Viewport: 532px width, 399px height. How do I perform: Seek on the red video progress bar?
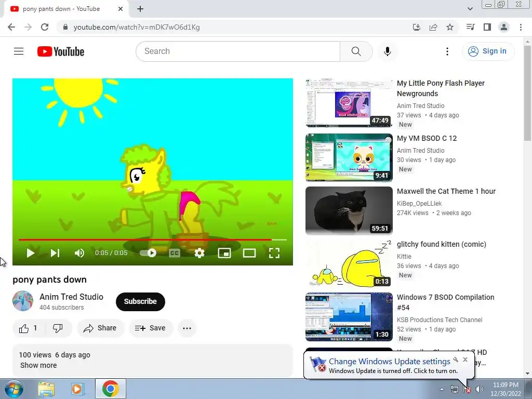pos(153,240)
